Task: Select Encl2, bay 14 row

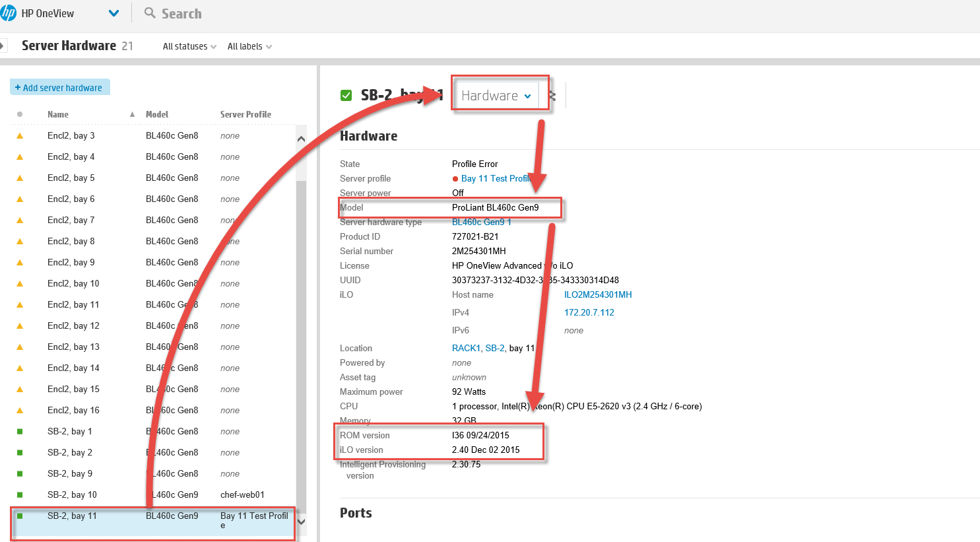Action: [x=153, y=368]
